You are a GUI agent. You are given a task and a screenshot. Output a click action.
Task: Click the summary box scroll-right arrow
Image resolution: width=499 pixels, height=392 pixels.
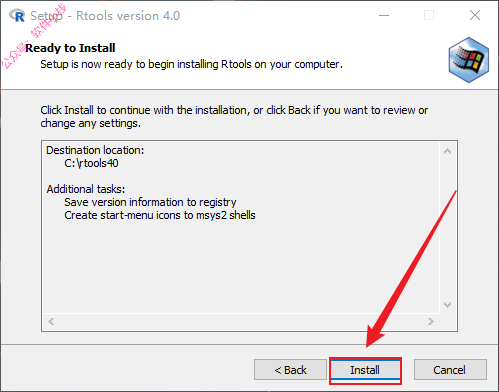pyautogui.click(x=431, y=321)
